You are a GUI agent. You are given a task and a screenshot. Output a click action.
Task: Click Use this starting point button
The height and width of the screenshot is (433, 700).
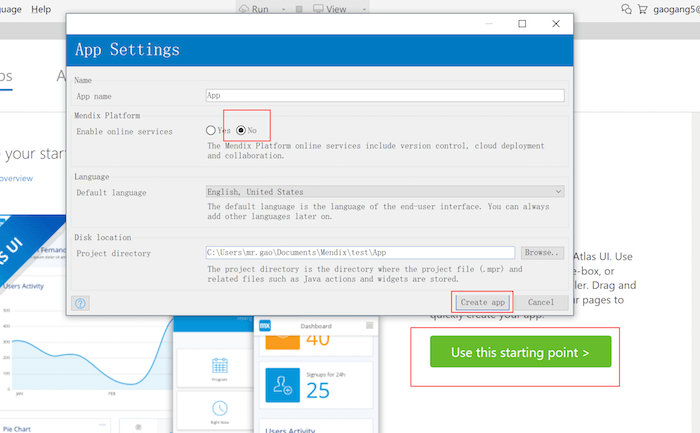pyautogui.click(x=521, y=352)
